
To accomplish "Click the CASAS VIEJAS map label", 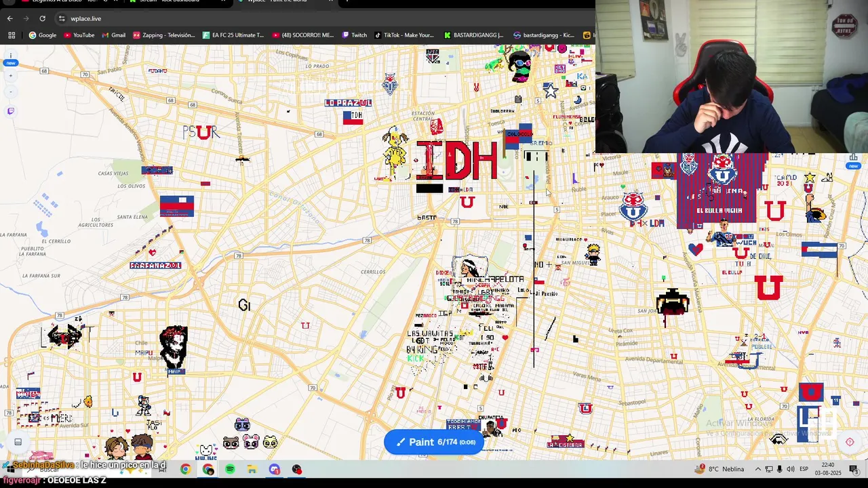I will 113,174.
